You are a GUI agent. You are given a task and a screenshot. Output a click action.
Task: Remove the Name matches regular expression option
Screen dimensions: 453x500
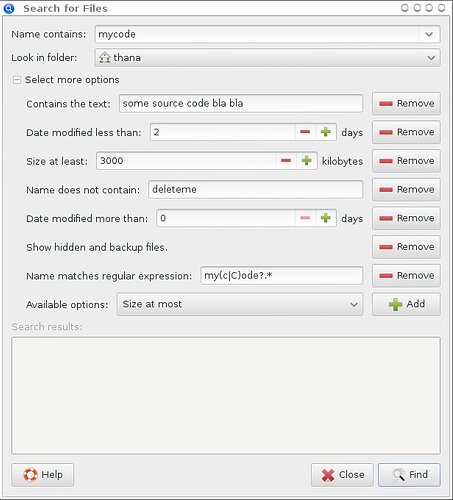(406, 276)
